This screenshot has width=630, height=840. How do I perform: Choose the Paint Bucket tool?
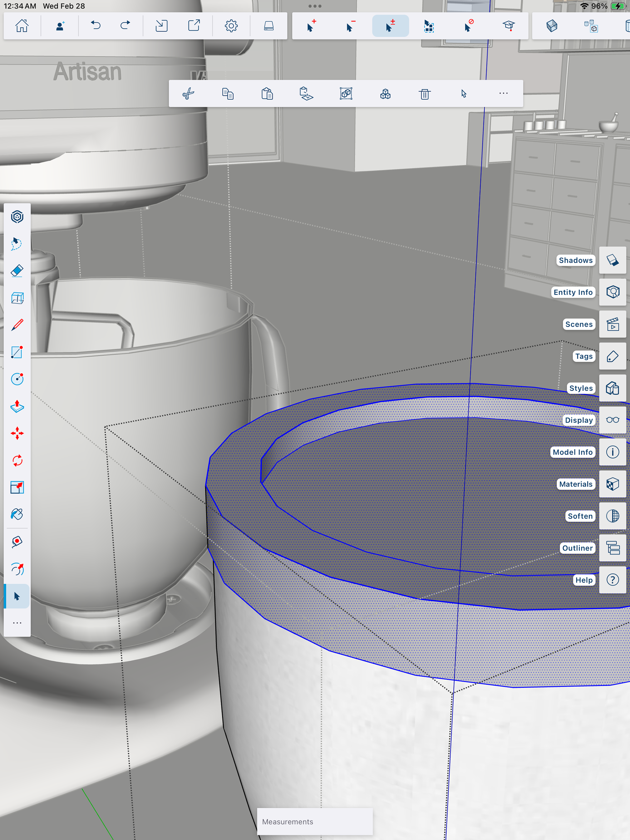tap(17, 515)
